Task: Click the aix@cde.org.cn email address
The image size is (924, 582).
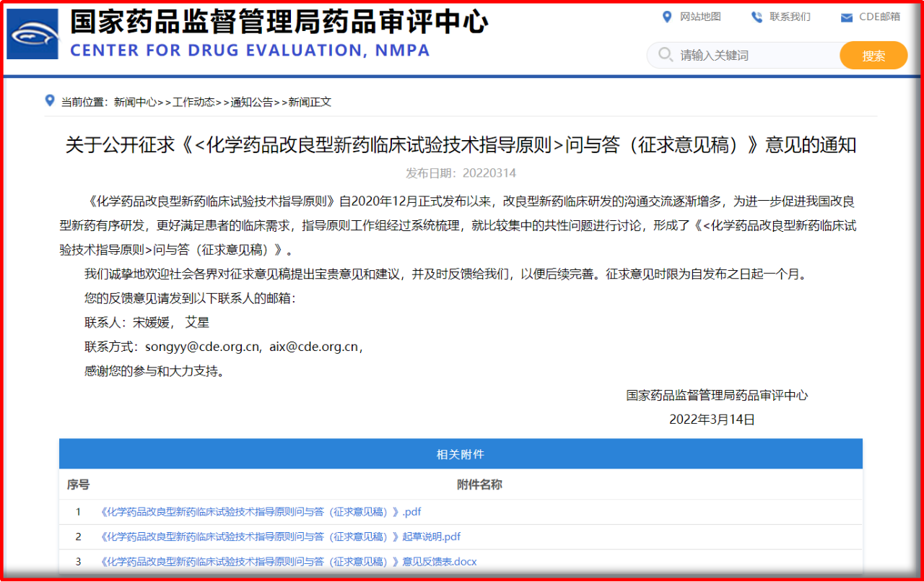Action: click(x=314, y=347)
